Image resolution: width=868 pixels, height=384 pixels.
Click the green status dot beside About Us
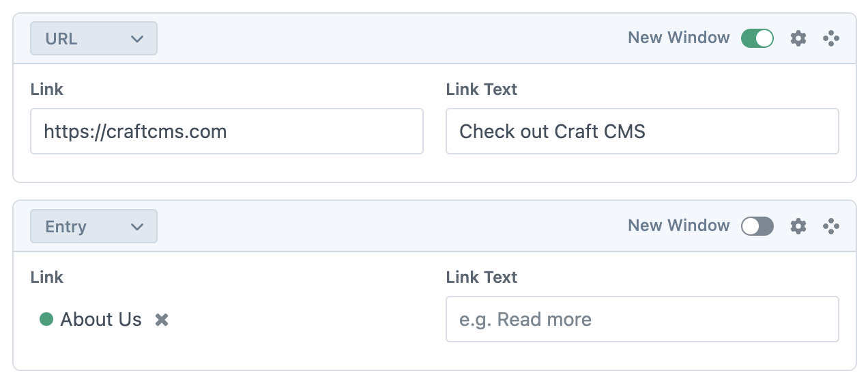tap(46, 319)
